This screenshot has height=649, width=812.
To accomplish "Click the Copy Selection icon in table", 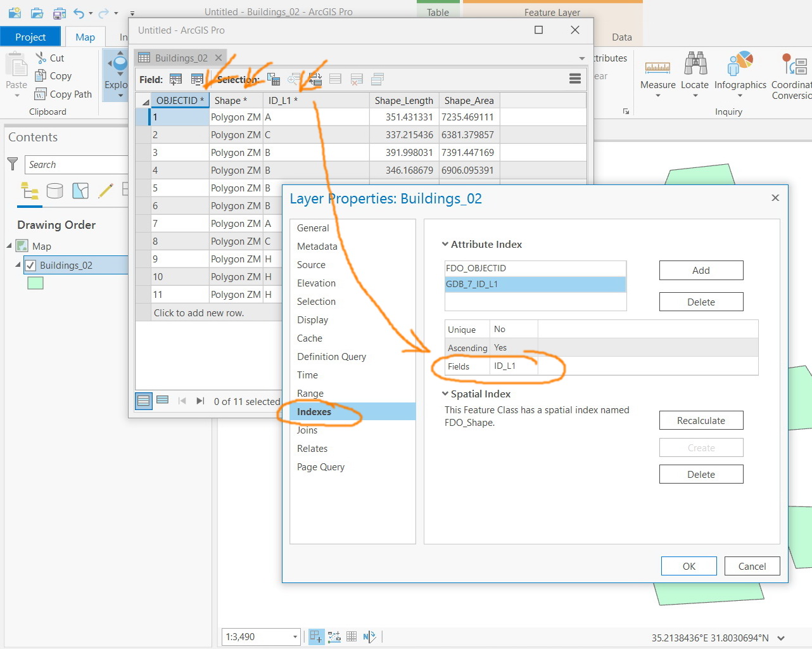I will tap(377, 79).
